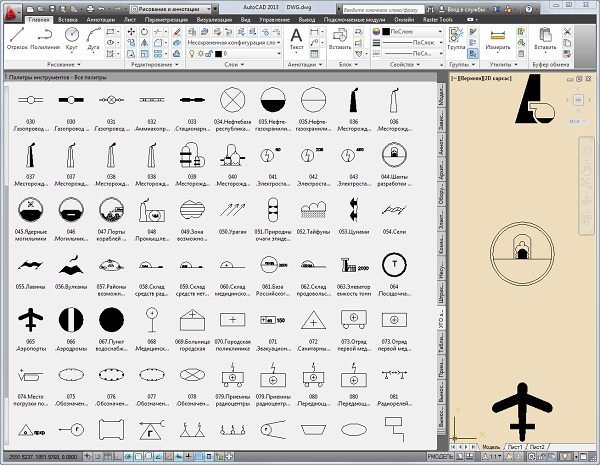The width and height of the screenshot is (600, 465).
Task: Click the 065 Аэропорты airplane palette symbol
Action: click(x=32, y=320)
